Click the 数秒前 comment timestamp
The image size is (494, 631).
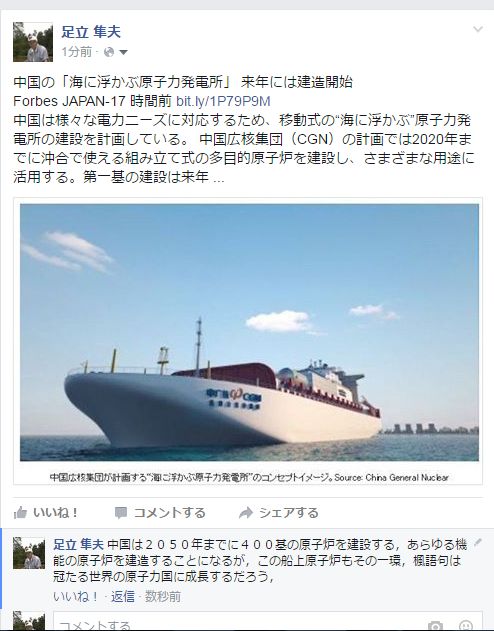163,596
